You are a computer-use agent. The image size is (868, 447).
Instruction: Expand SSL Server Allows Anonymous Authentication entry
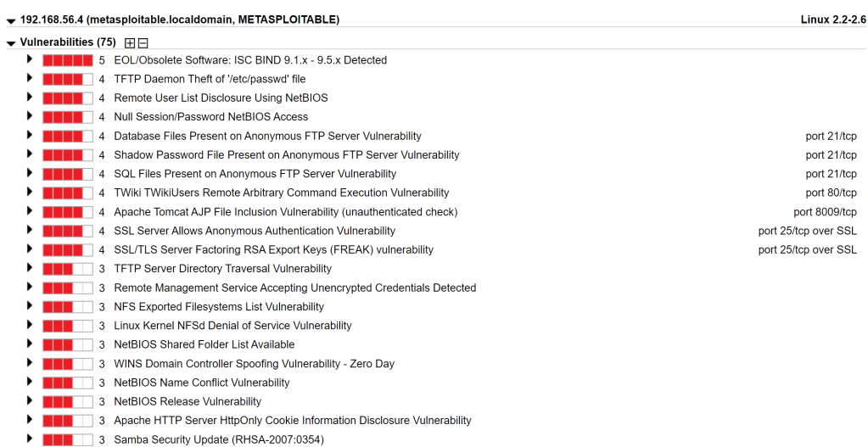(x=30, y=230)
